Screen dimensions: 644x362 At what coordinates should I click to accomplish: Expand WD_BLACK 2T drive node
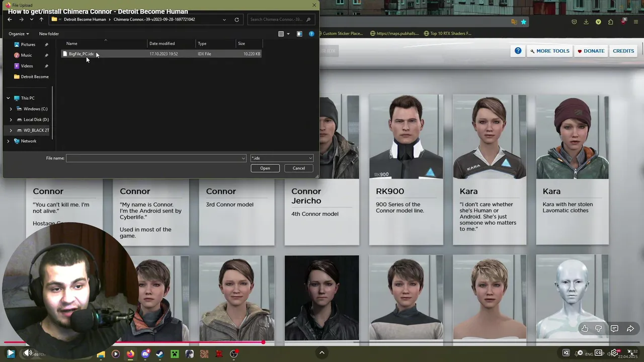click(x=11, y=130)
